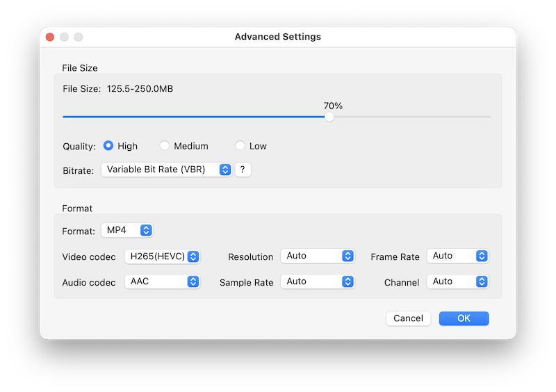This screenshot has width=556, height=392.
Task: Select the Low quality option
Action: click(240, 146)
